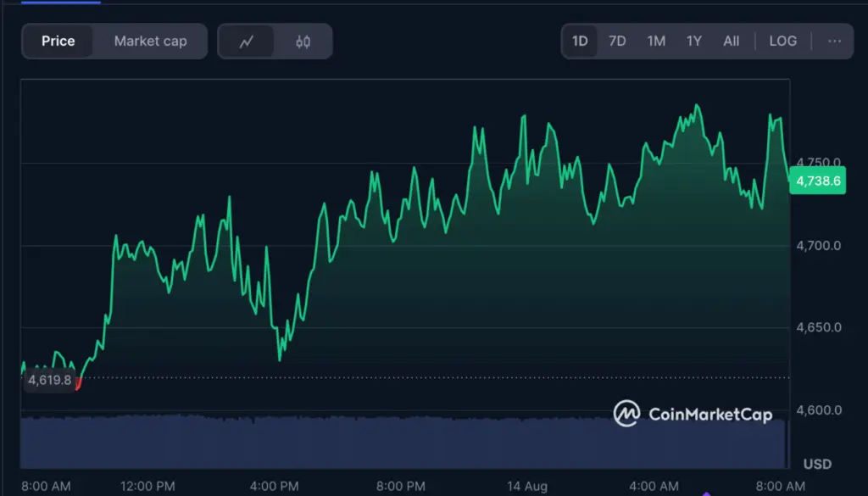Open the All time range selector
This screenshot has height=496, width=868.
coord(731,40)
